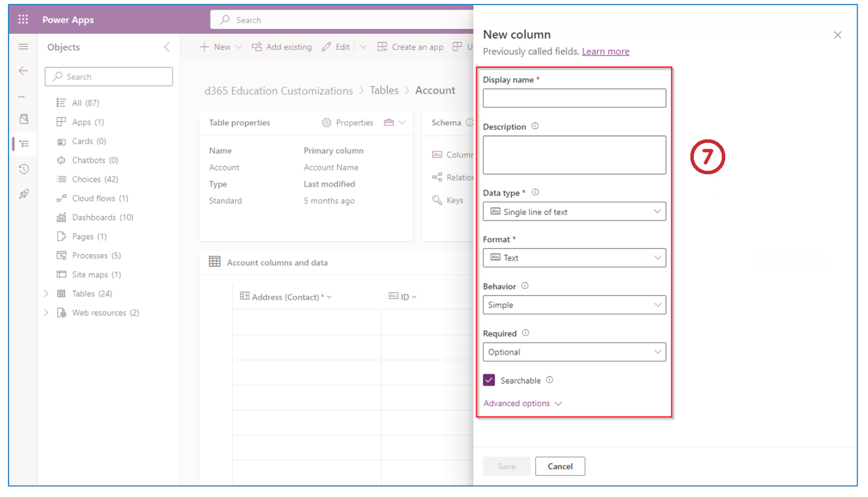Open the Data type dropdown
Screen dimensions: 868x497
tap(574, 212)
